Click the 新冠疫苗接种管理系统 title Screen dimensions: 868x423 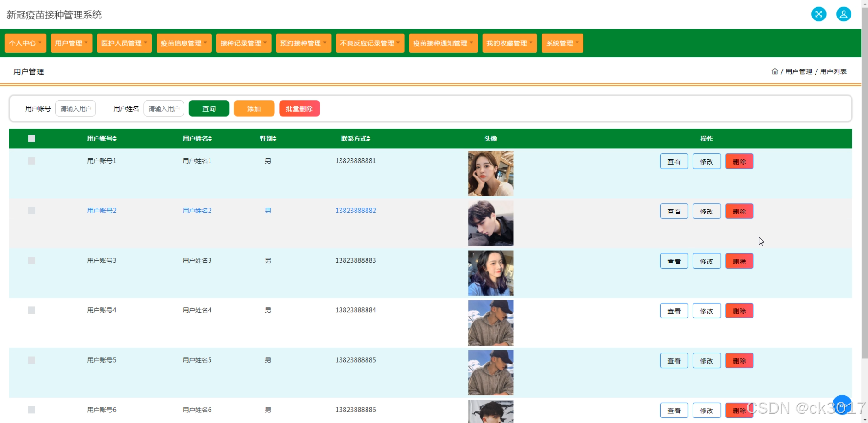54,15
